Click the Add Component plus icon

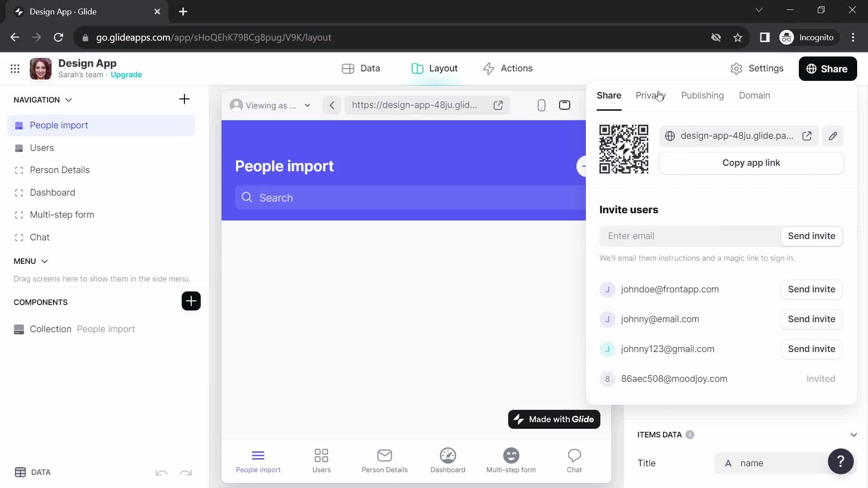[x=191, y=301]
